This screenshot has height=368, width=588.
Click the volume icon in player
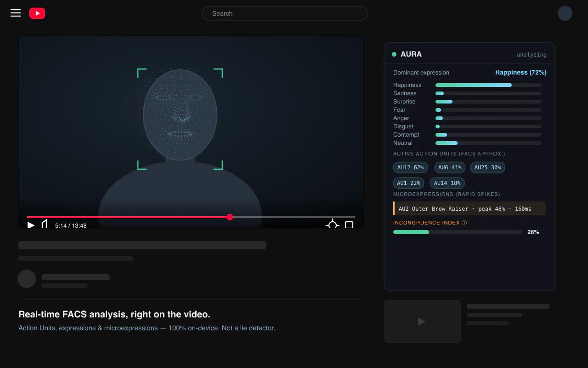[x=45, y=224]
